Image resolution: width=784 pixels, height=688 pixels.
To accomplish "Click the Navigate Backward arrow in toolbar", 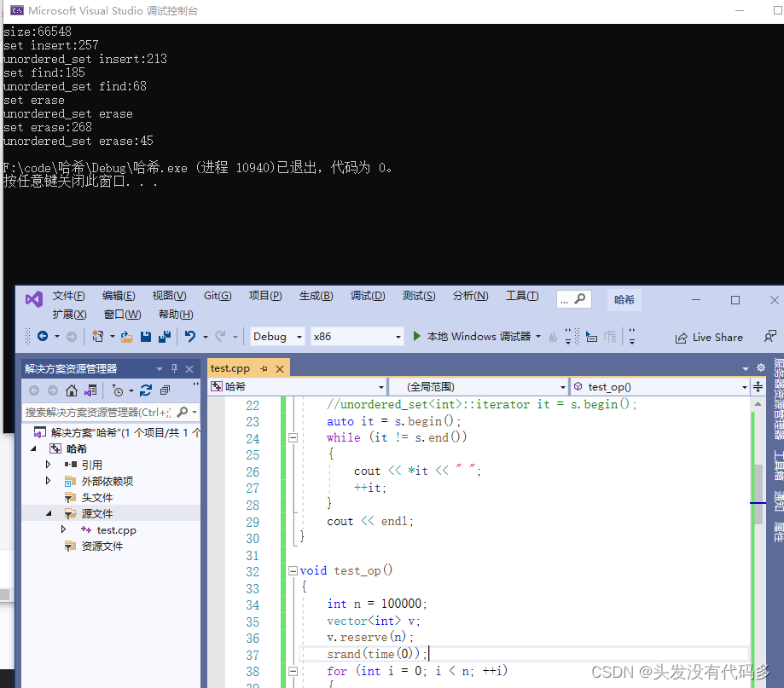I will [x=43, y=336].
